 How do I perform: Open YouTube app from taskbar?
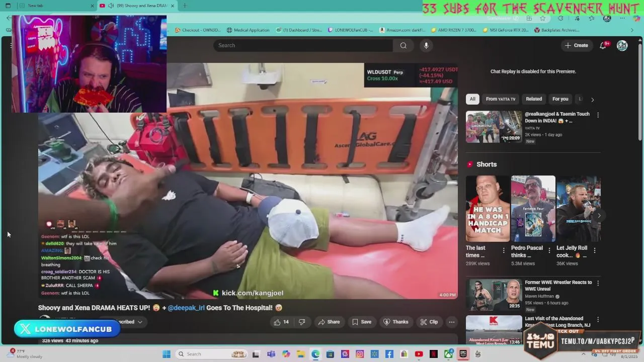tap(419, 354)
